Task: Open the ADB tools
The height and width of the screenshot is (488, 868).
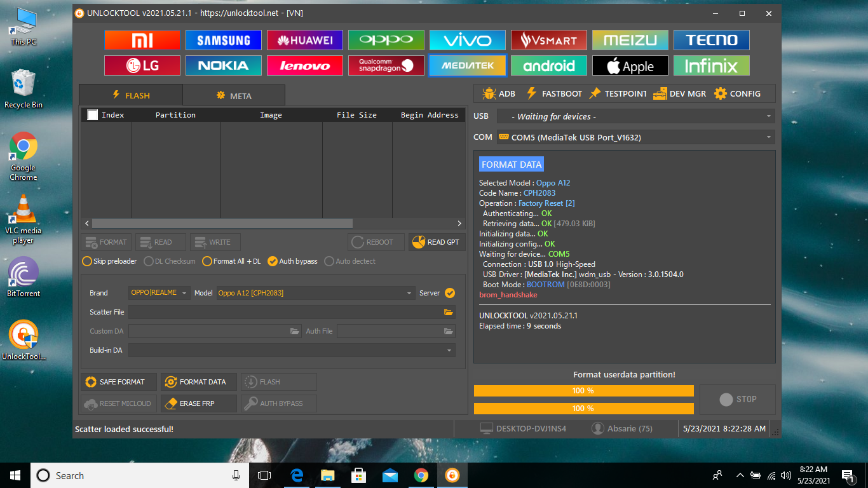Action: (x=499, y=93)
